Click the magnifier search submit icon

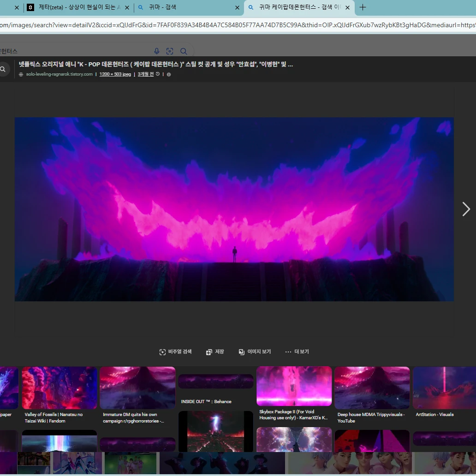coord(184,51)
